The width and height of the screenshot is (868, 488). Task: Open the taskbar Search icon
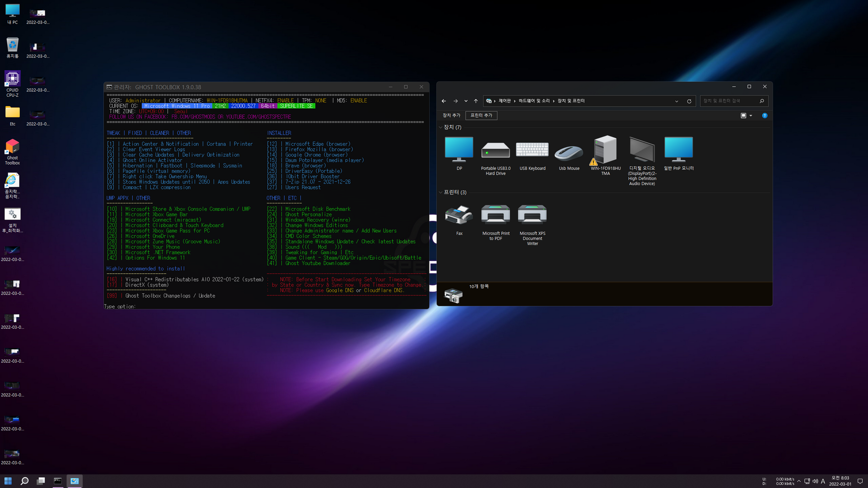click(24, 481)
